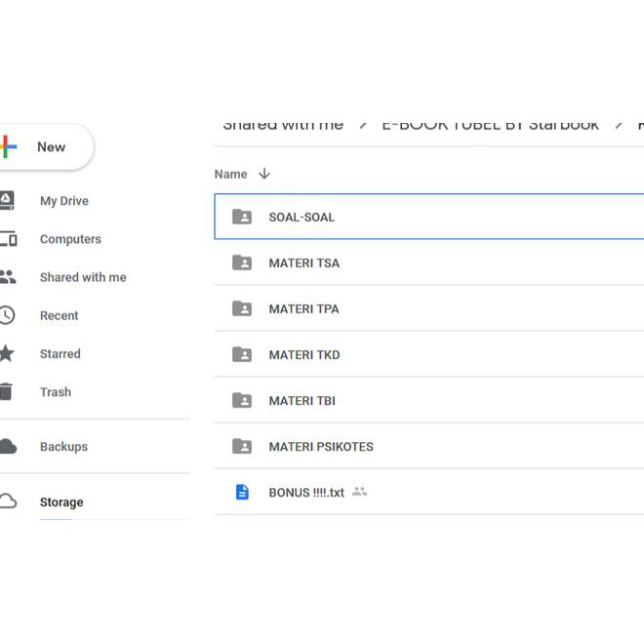Image resolution: width=644 pixels, height=644 pixels.
Task: Click the Backups cloud icon
Action: (x=8, y=447)
